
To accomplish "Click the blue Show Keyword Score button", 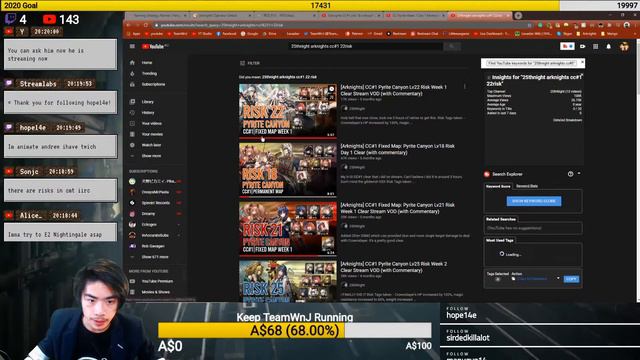I will (534, 201).
